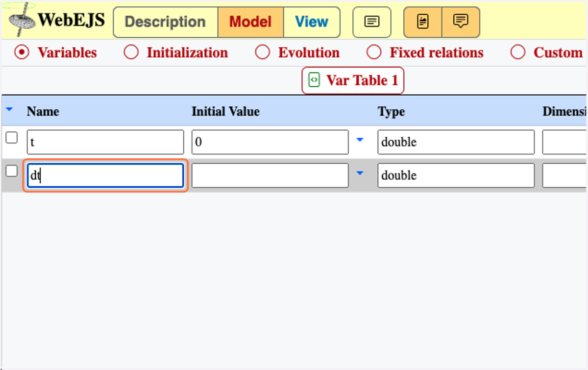
Task: Click the WebEJS title text
Action: pos(72,20)
